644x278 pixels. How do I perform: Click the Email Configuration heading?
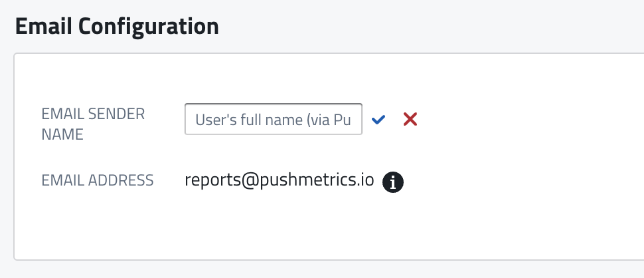117,26
